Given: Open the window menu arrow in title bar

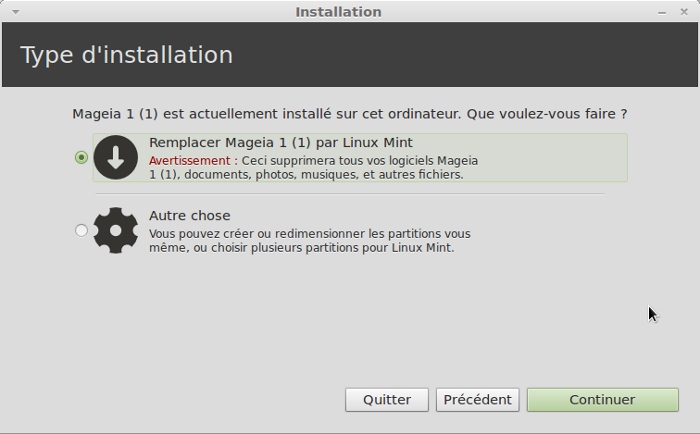Looking at the screenshot, I should click(x=15, y=12).
